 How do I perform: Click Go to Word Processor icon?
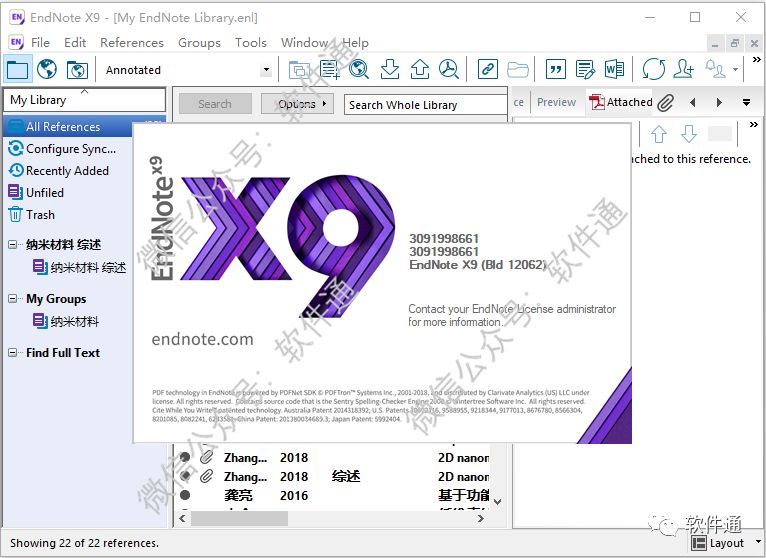click(x=614, y=69)
